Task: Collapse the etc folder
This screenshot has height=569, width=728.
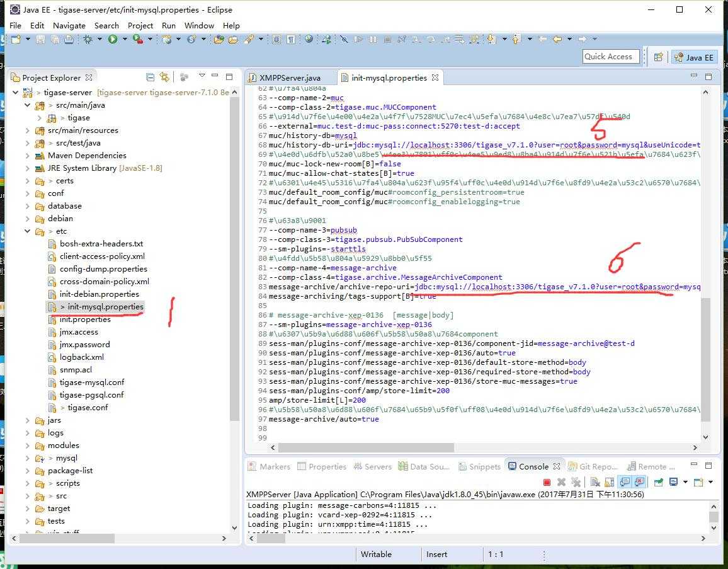Action: point(27,231)
